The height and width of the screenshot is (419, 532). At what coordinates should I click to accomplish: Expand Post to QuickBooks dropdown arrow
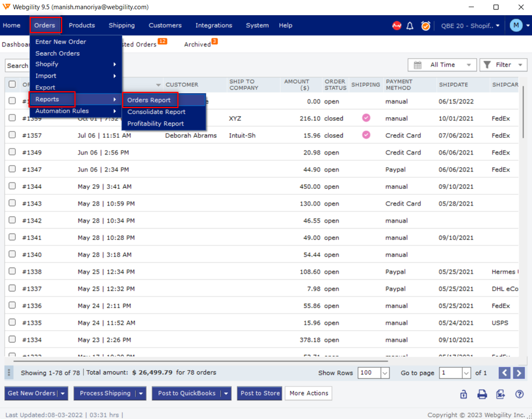[x=226, y=393]
